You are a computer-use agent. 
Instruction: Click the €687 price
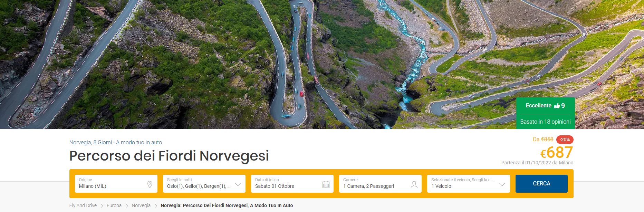click(x=556, y=152)
